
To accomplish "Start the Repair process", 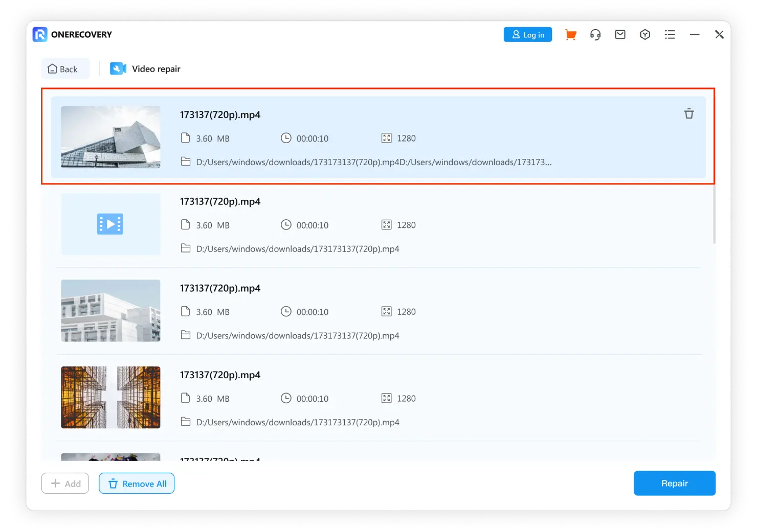I will tap(674, 483).
